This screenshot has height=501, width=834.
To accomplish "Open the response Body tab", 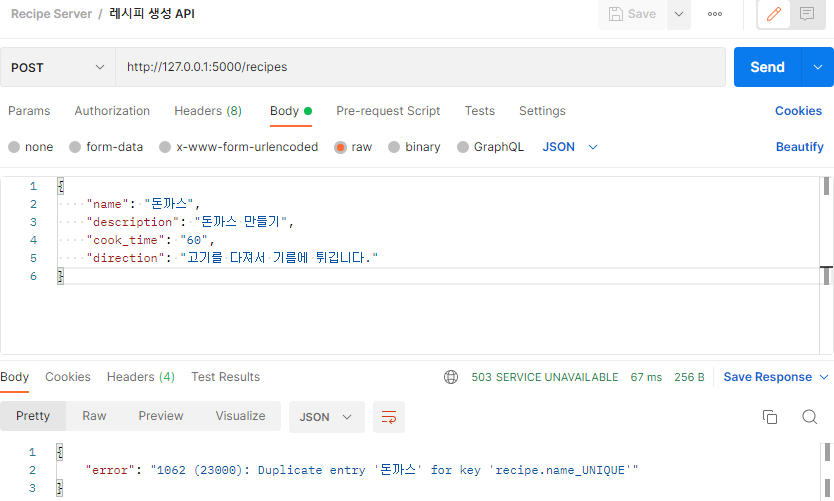I will click(14, 377).
